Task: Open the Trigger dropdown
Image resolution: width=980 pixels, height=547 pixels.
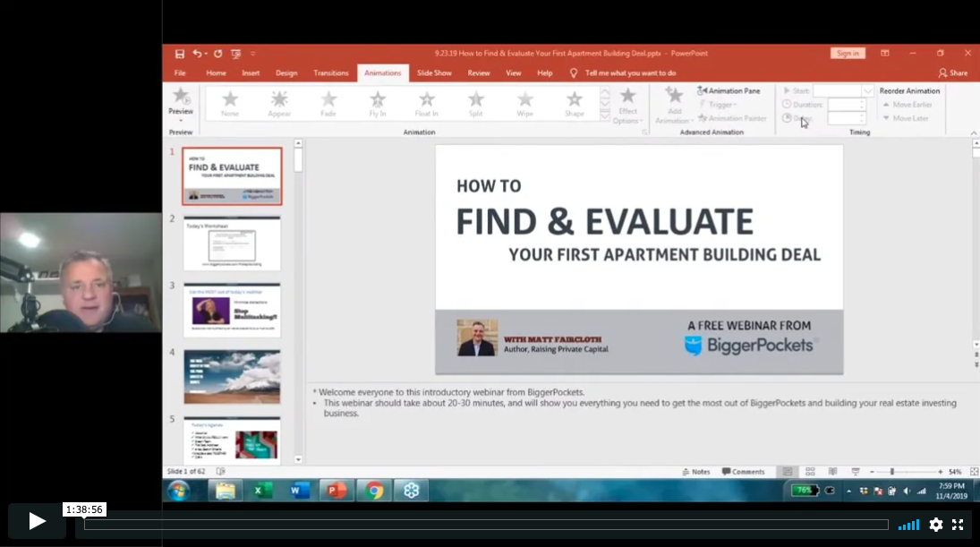Action: pos(719,105)
